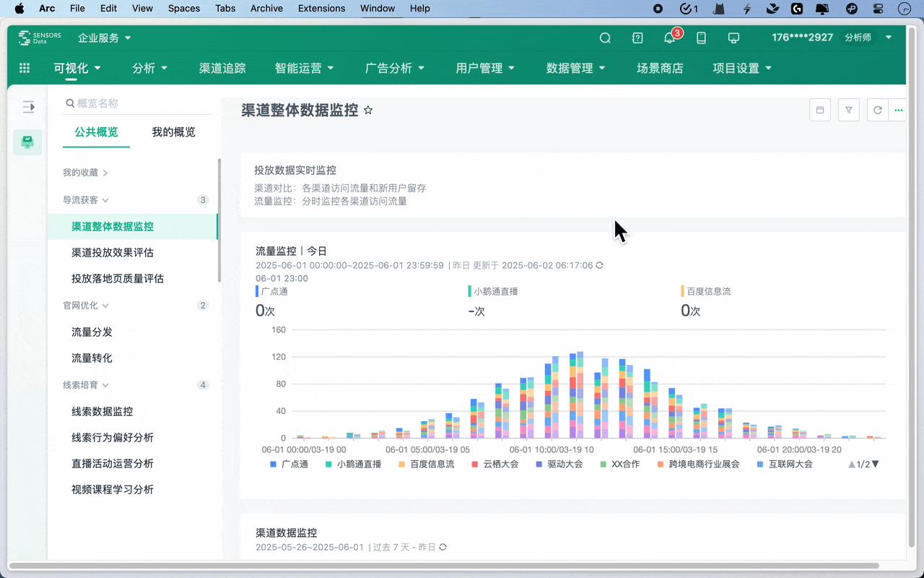924x578 pixels.
Task: Click the apps grid icon in the left rail
Action: pyautogui.click(x=24, y=67)
